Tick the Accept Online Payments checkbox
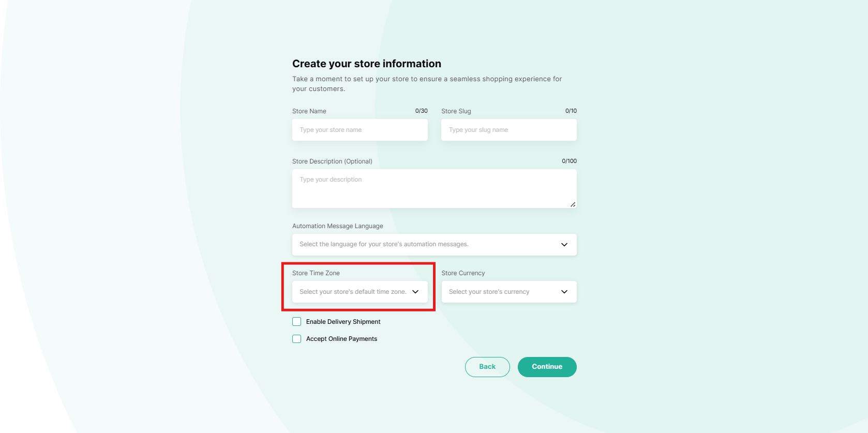Image resolution: width=868 pixels, height=433 pixels. pyautogui.click(x=297, y=339)
